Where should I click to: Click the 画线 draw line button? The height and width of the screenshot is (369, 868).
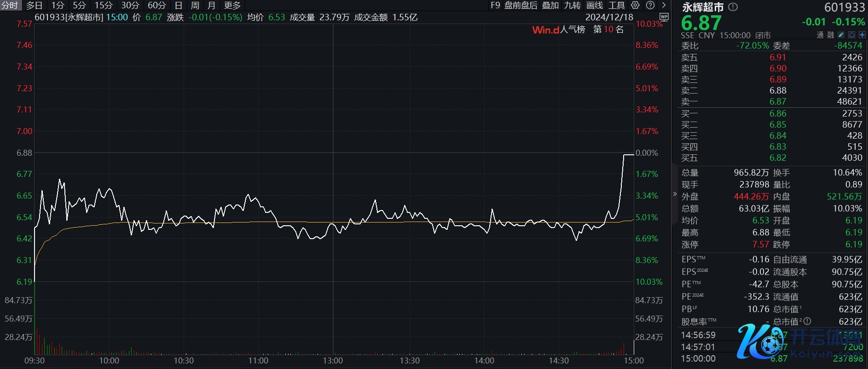pyautogui.click(x=594, y=5)
